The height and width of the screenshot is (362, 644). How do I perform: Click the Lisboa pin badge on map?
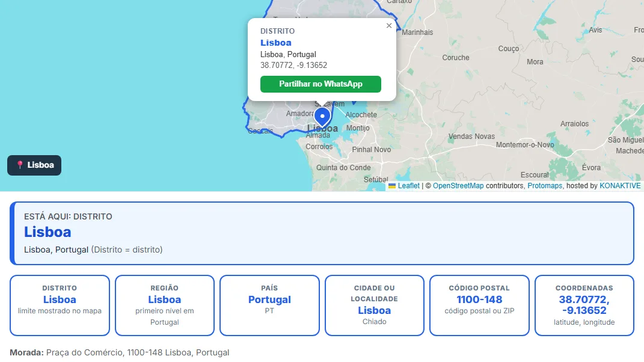pos(34,165)
